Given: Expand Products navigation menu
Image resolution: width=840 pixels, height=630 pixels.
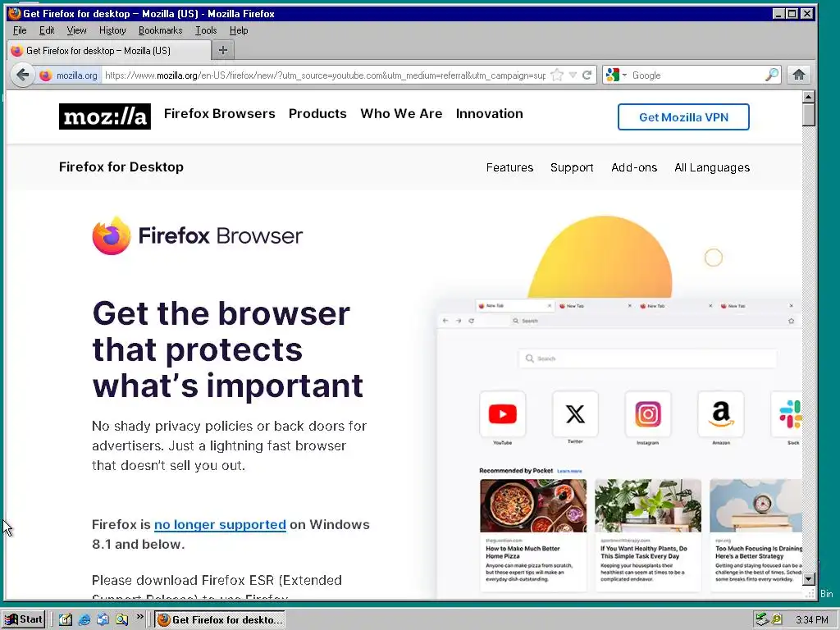Looking at the screenshot, I should pos(317,113).
